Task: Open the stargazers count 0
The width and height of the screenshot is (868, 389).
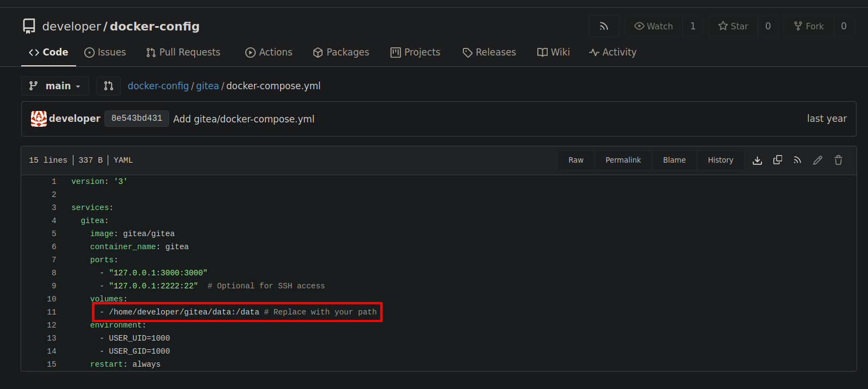Action: [768, 26]
